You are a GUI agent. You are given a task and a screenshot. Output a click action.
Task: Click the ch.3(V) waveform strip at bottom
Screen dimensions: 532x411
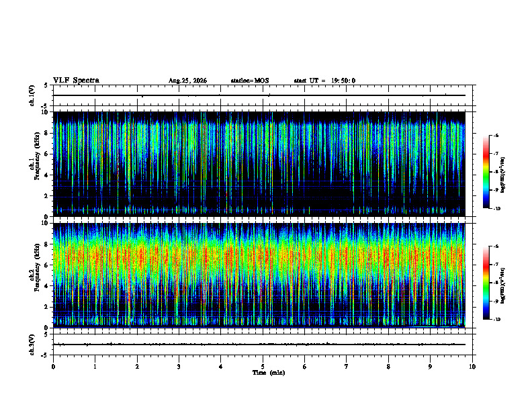(265, 345)
